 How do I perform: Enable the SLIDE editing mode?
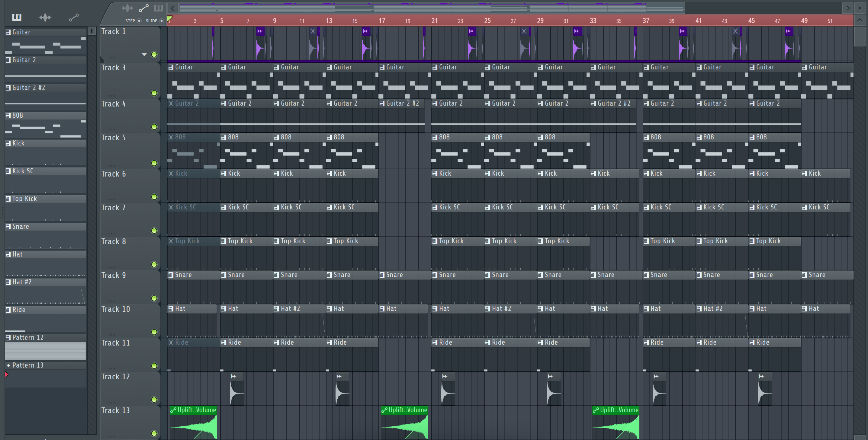162,21
